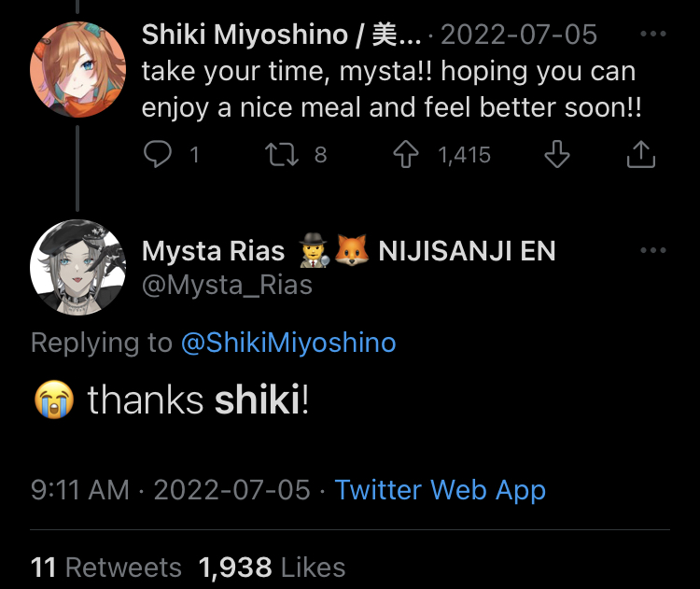Click the Twitter Web App link
This screenshot has width=700, height=589.
(440, 490)
